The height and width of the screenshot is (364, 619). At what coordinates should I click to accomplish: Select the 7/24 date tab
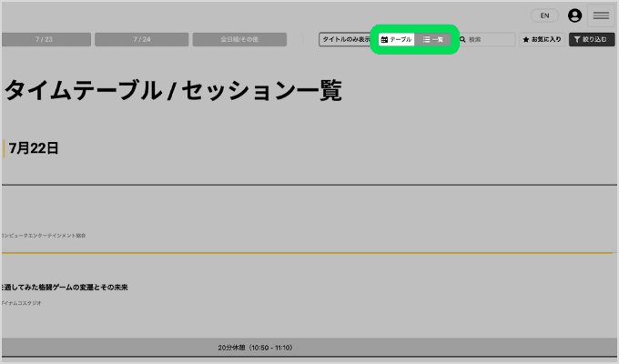click(x=142, y=39)
